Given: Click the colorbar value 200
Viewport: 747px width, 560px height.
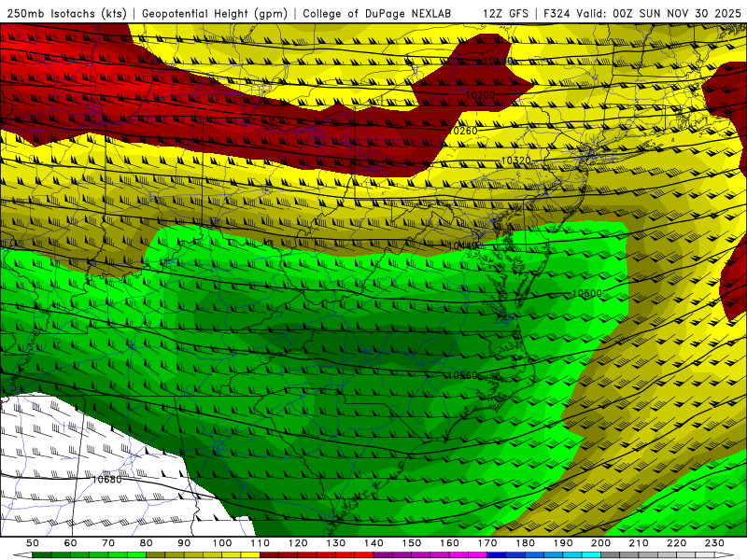Looking at the screenshot, I should tap(601, 543).
